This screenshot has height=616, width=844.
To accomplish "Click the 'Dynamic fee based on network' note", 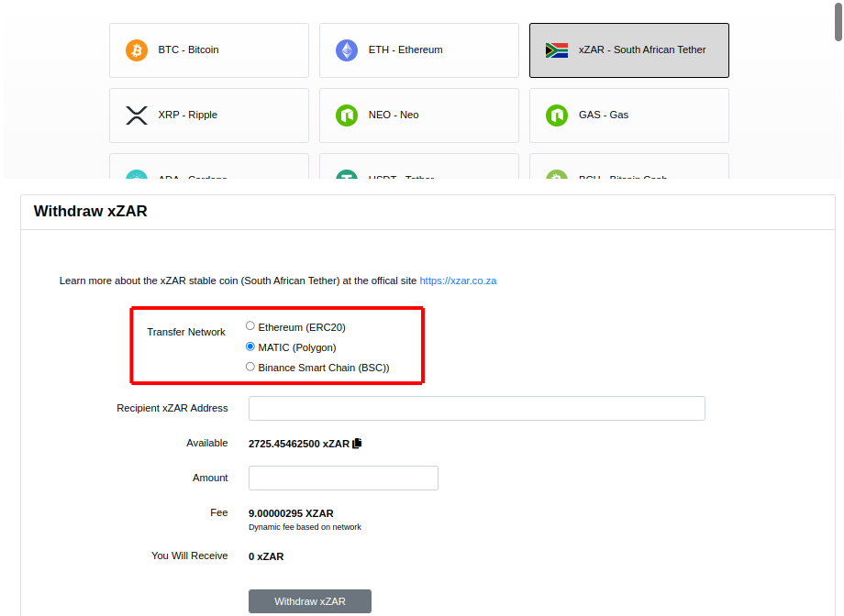I will pos(305,527).
